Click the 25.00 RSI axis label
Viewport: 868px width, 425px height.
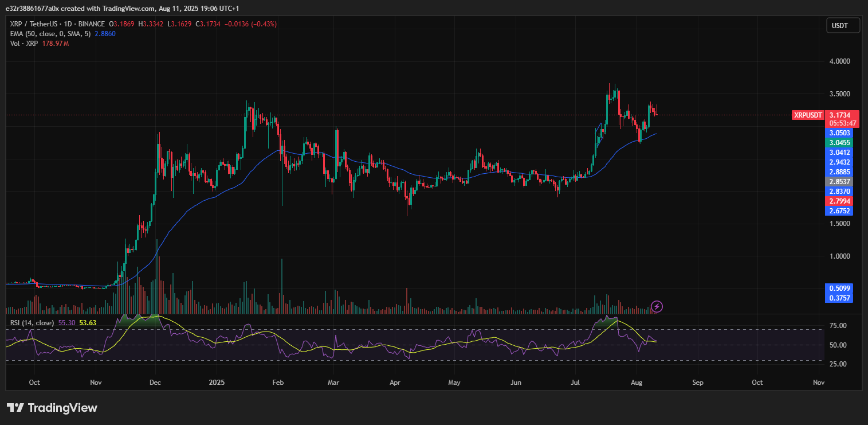[838, 364]
